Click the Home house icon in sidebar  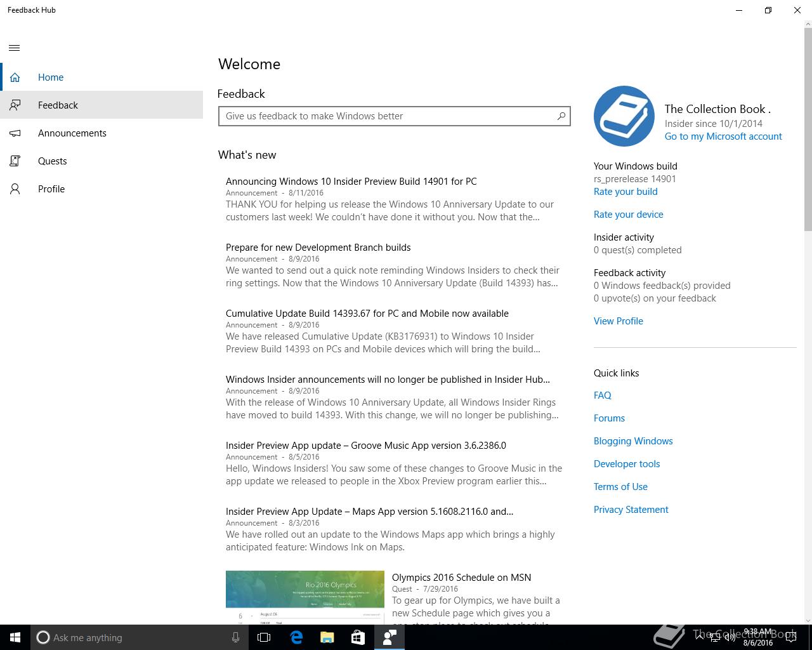pyautogui.click(x=15, y=77)
